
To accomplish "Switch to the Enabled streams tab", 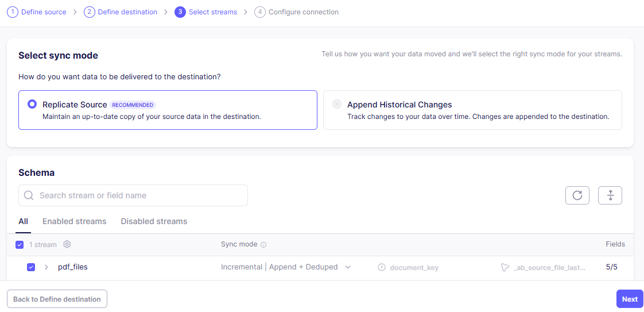I will tap(74, 221).
